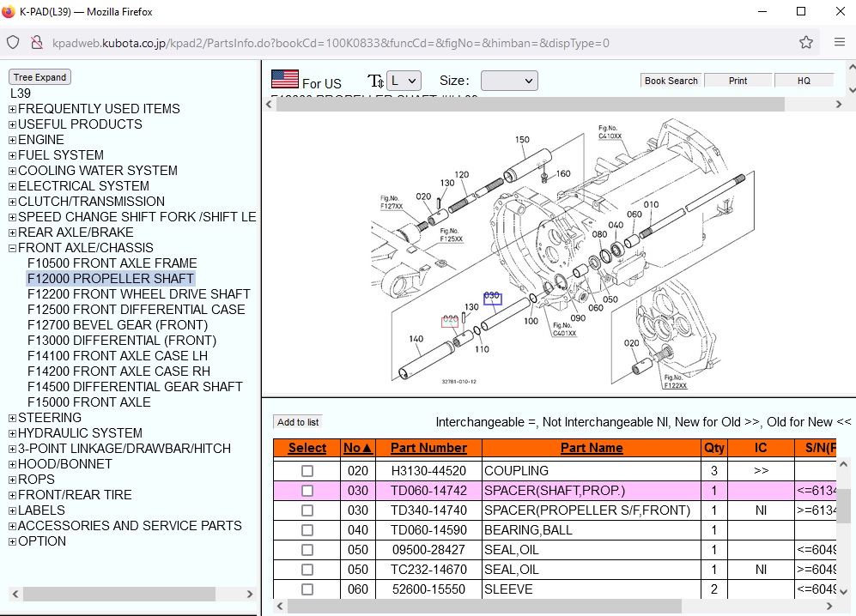856x616 pixels.
Task: Open F10500 FRONT AXLE FRAME
Action: pyautogui.click(x=112, y=263)
